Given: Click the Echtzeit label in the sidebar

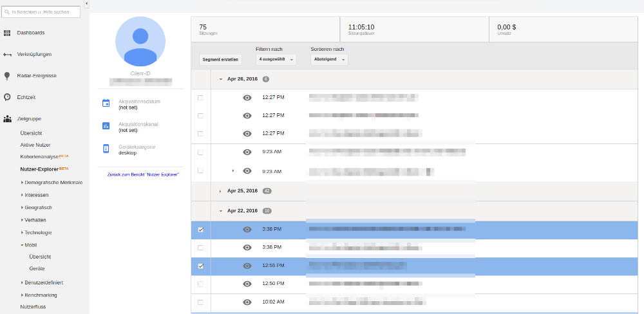Looking at the screenshot, I should (x=26, y=97).
